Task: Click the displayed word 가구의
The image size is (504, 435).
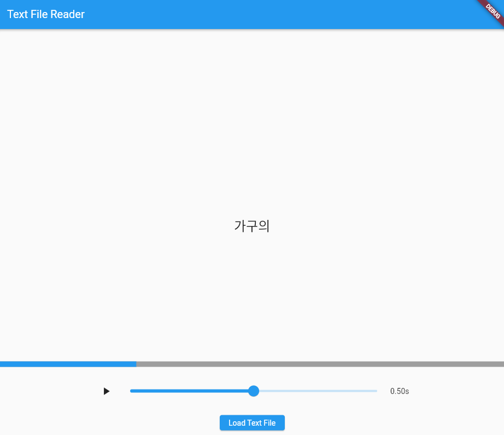Action: tap(251, 226)
